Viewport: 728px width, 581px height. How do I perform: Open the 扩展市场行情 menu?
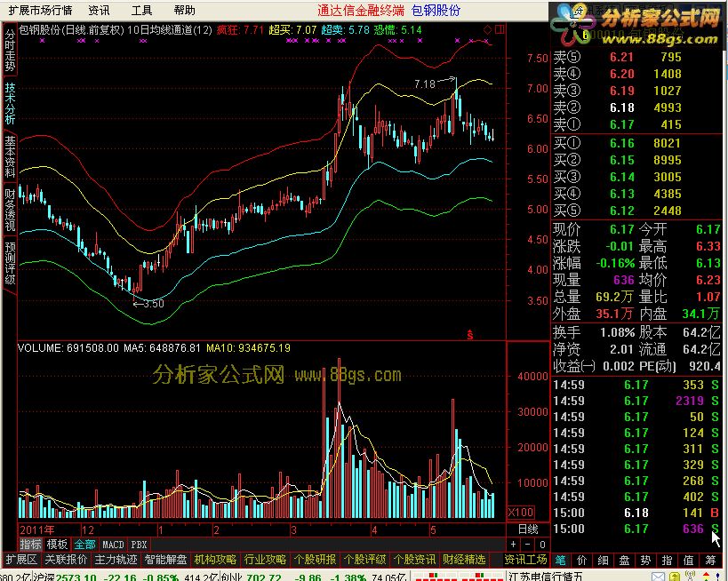(41, 10)
